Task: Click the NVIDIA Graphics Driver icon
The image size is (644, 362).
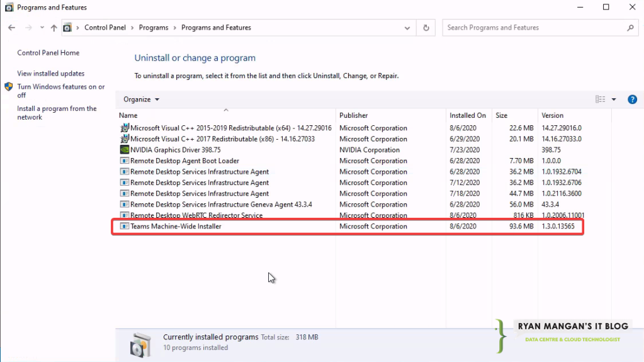Action: pyautogui.click(x=125, y=150)
